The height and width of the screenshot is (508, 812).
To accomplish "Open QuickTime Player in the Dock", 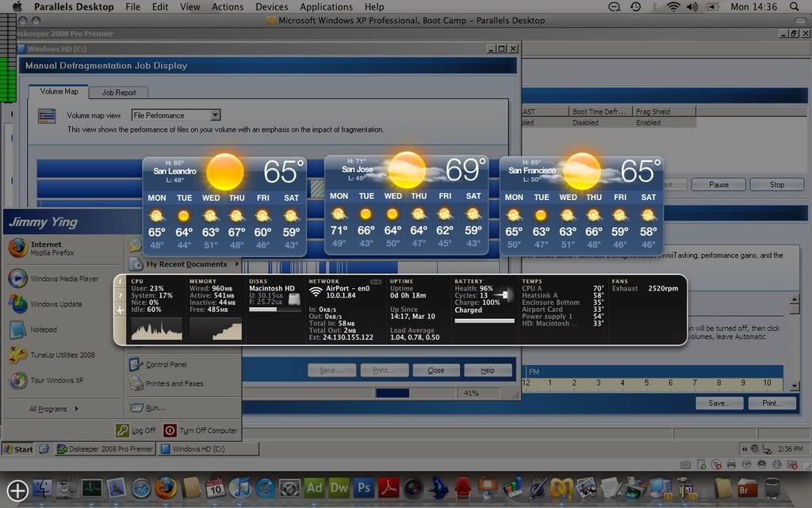I will pyautogui.click(x=265, y=488).
